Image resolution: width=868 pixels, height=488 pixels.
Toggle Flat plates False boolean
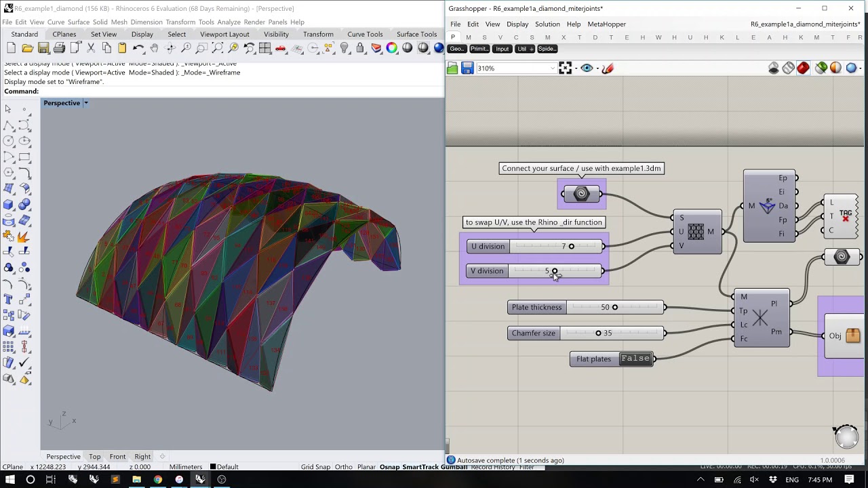(x=635, y=359)
